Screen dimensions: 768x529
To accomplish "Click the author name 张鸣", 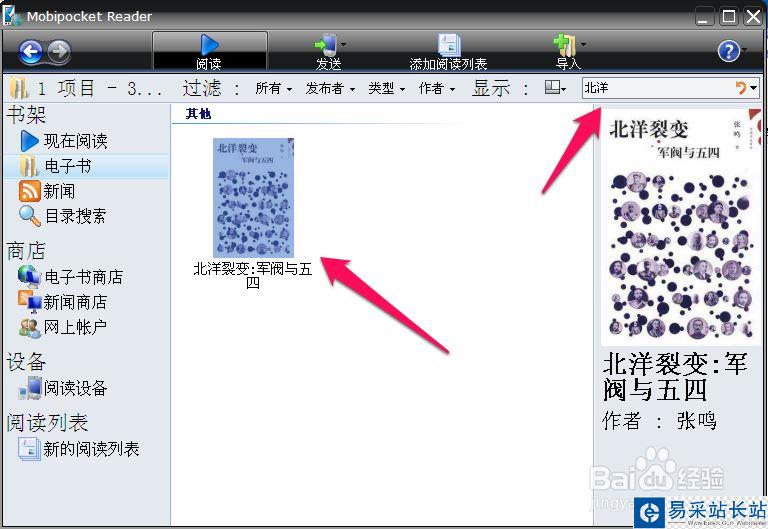I will 696,421.
